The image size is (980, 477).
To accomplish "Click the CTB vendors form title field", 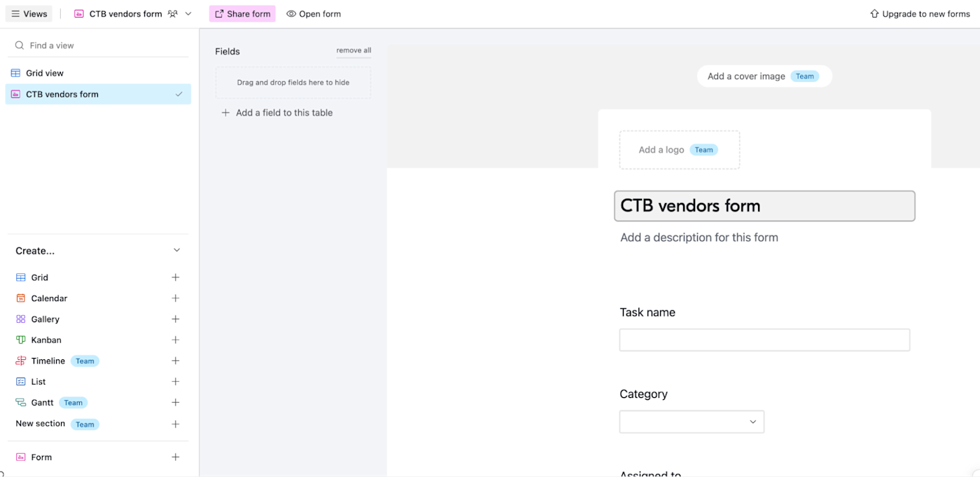I will [764, 206].
